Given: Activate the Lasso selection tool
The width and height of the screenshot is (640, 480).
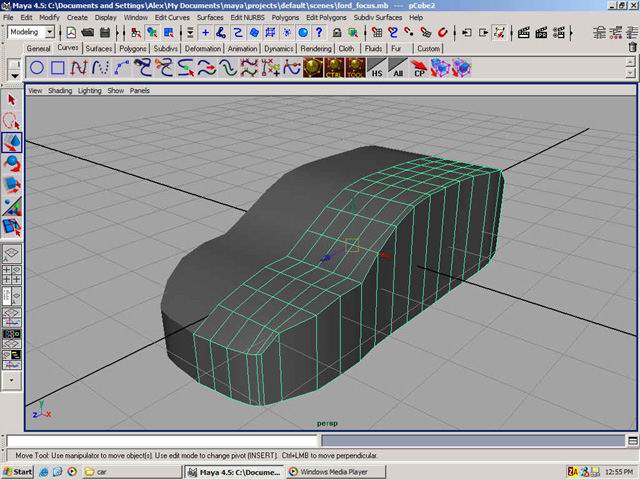Looking at the screenshot, I should [x=12, y=121].
